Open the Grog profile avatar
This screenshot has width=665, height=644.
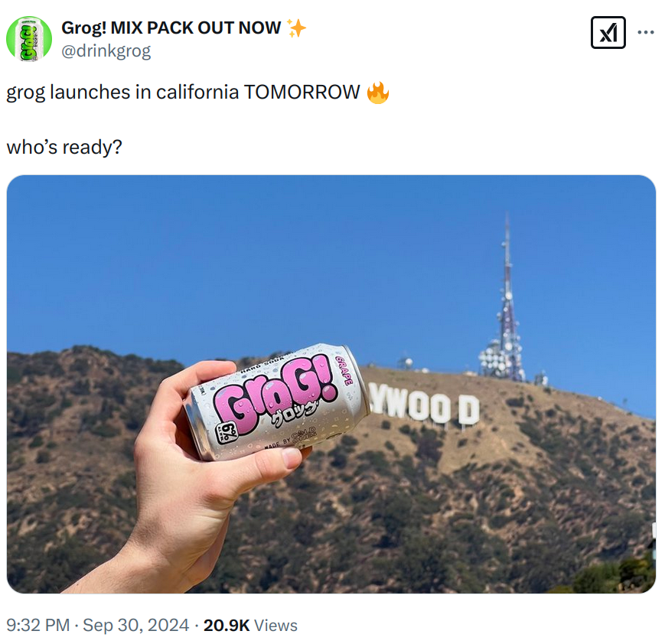tap(29, 38)
